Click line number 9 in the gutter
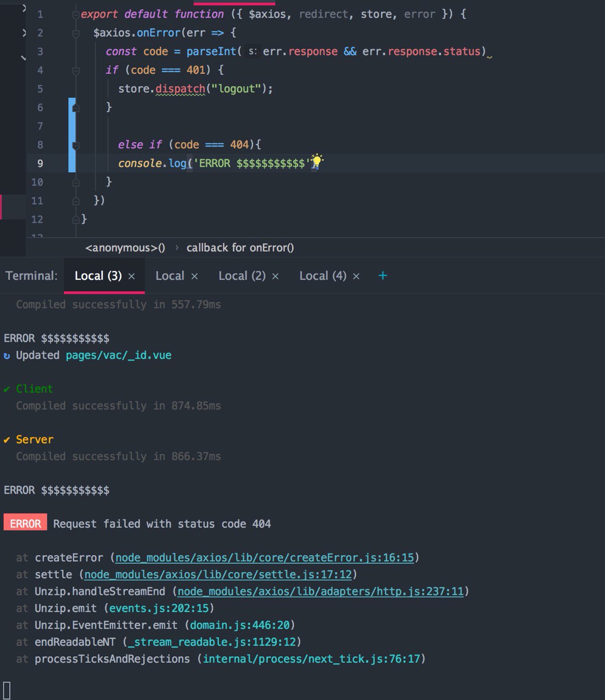 pos(39,164)
